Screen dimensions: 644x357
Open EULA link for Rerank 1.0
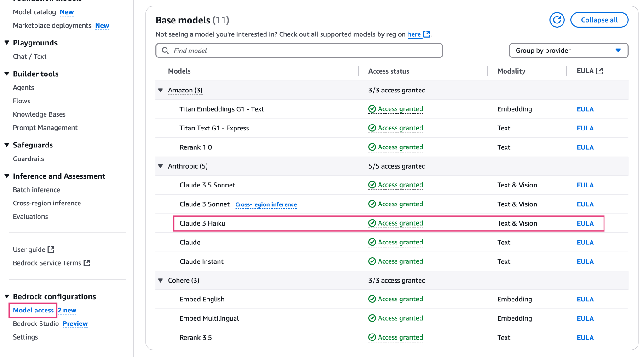tap(585, 147)
